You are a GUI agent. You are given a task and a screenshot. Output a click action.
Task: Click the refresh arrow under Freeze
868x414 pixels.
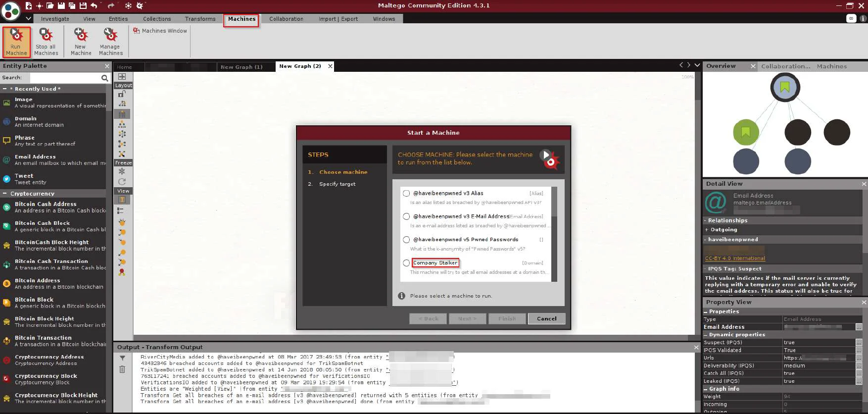pos(122,182)
